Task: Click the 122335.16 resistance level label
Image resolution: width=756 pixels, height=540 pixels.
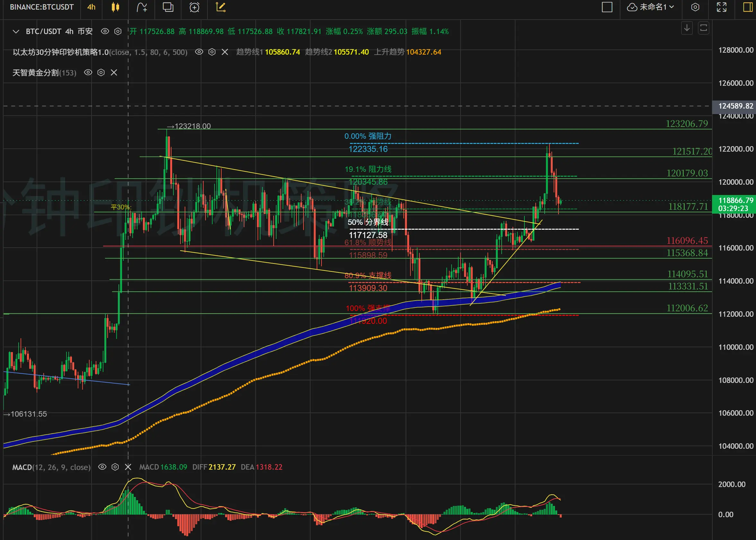Action: [368, 149]
